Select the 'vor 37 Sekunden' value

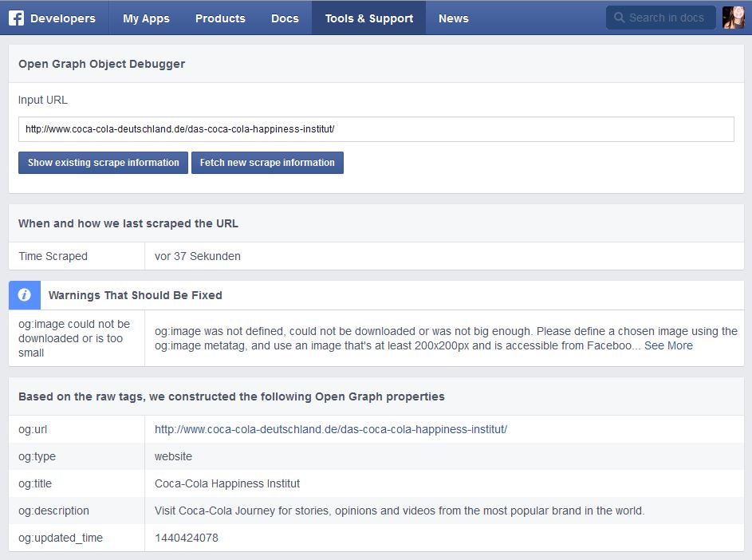click(198, 256)
